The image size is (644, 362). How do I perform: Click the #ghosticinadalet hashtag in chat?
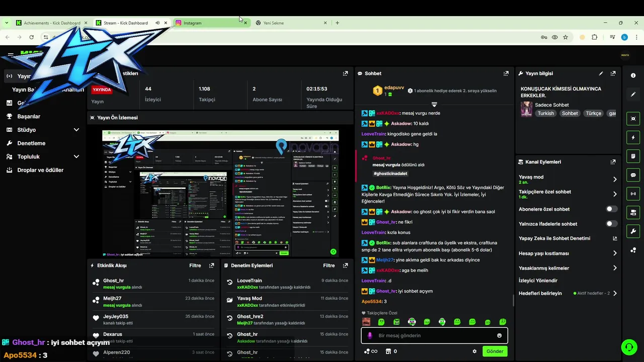[390, 173]
